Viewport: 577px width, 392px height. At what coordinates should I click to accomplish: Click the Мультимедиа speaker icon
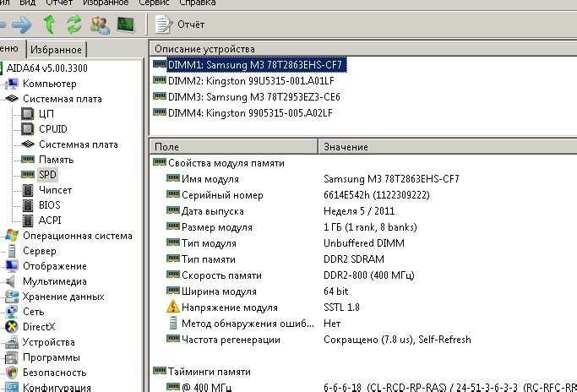[x=11, y=281]
